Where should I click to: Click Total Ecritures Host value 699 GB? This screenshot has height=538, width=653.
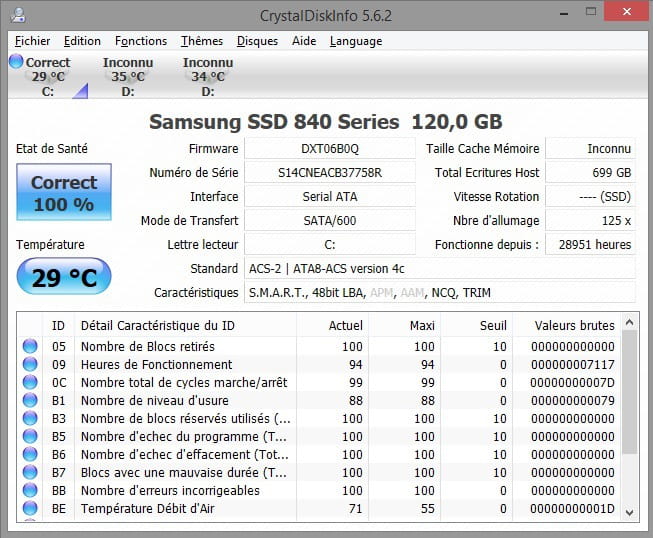pyautogui.click(x=591, y=172)
